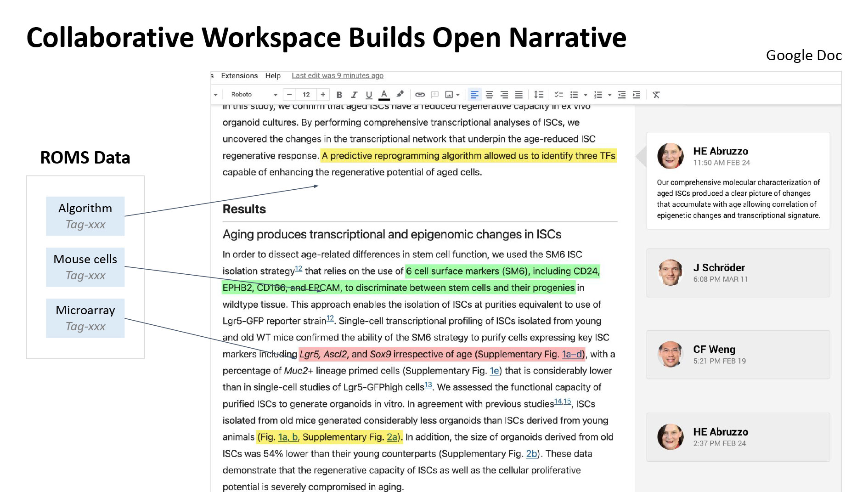Toggle bold formatting in the toolbar
Image resolution: width=868 pixels, height=492 pixels.
[339, 95]
